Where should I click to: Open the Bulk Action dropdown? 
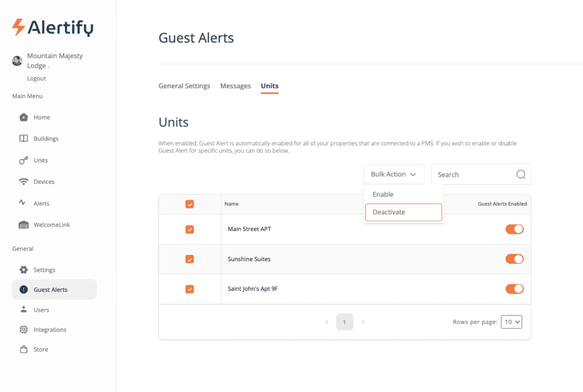tap(393, 174)
